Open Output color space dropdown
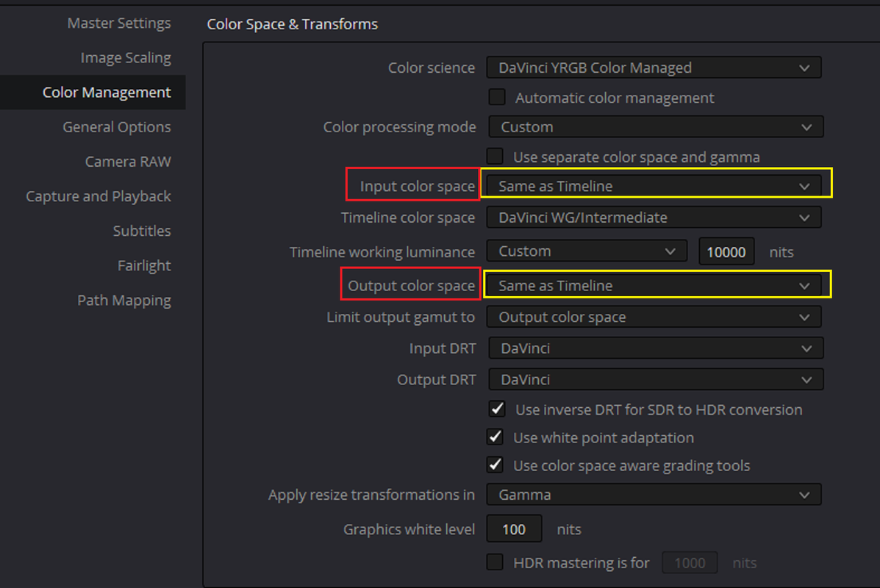880x588 pixels. coord(654,286)
